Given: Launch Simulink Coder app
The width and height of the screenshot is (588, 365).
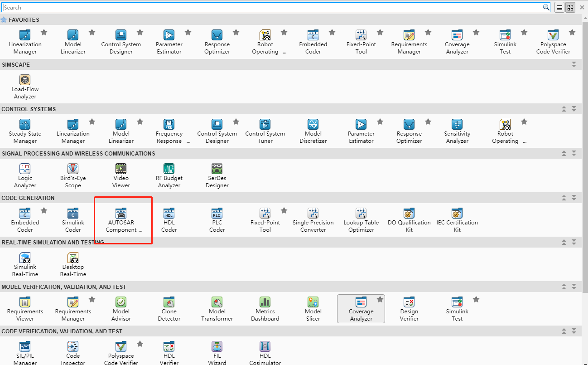Looking at the screenshot, I should tap(73, 220).
